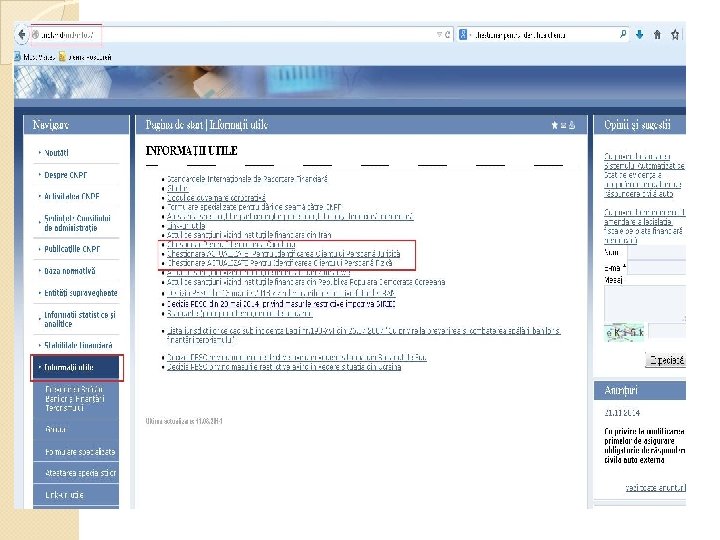The height and width of the screenshot is (540, 720).
Task: Click the browser back arrow button
Action: click(21, 34)
